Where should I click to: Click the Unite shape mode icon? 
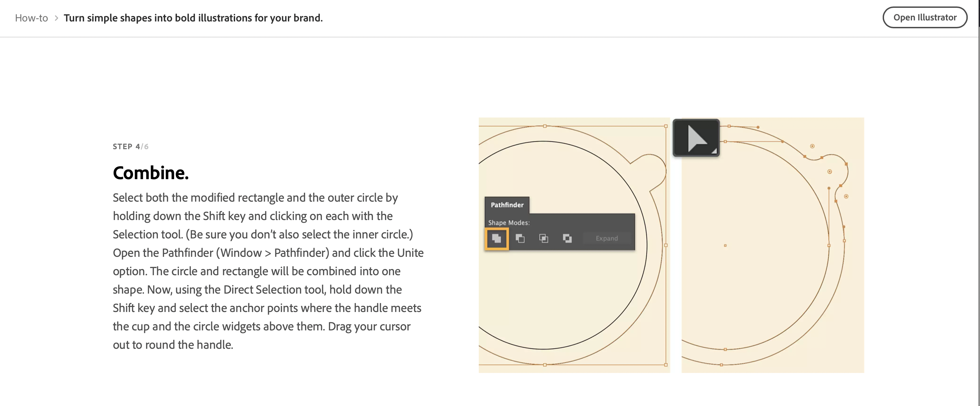pos(496,238)
